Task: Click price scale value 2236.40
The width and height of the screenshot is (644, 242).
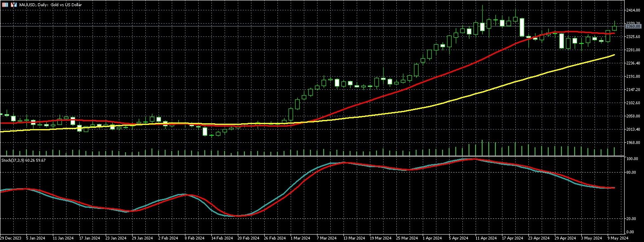Action: coord(633,63)
